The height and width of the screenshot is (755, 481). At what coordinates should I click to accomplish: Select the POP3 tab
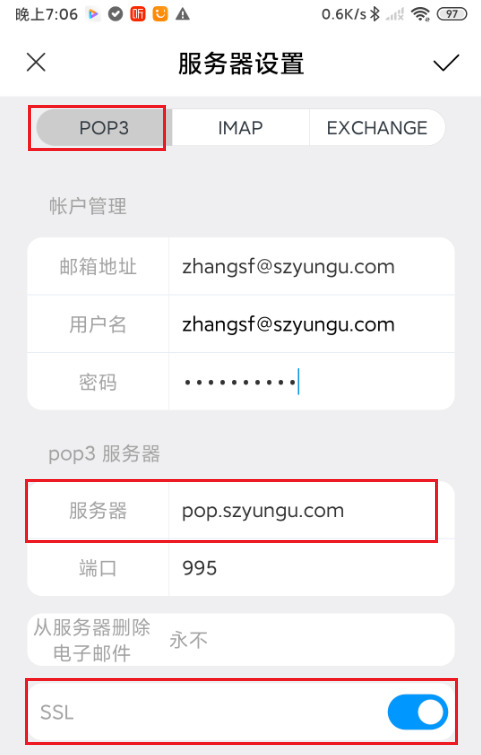pyautogui.click(x=104, y=128)
